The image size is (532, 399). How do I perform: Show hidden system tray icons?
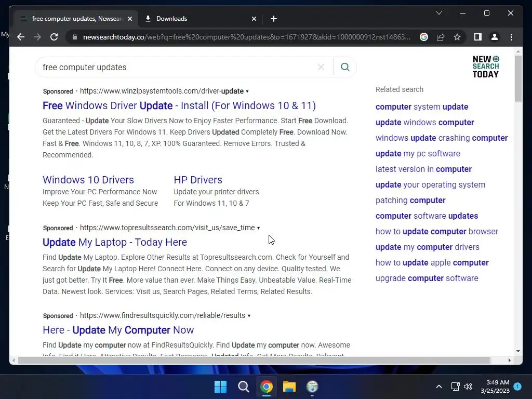point(438,387)
